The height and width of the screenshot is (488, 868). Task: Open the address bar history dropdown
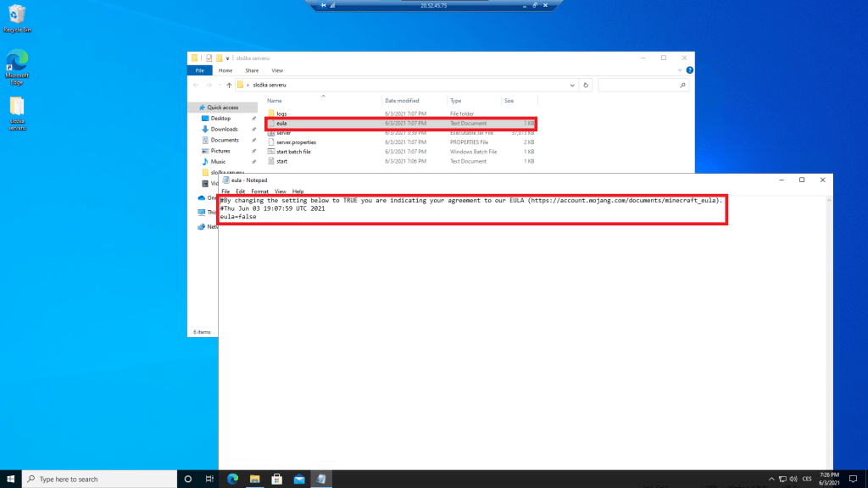[x=571, y=86]
